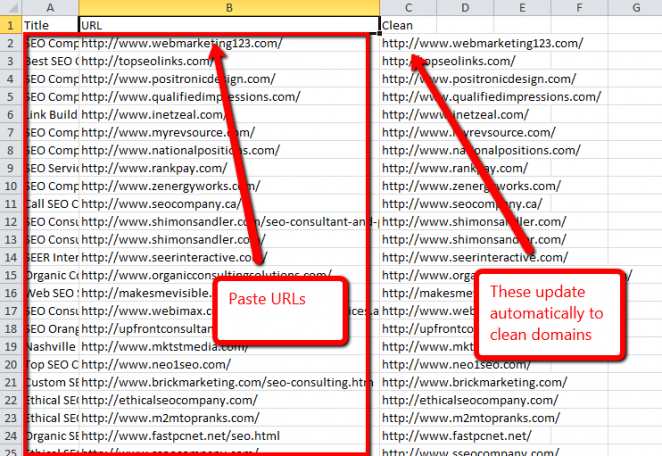This screenshot has width=662, height=456.
Task: Click the 'SEER Inter' title cell in row 14
Action: (50, 257)
